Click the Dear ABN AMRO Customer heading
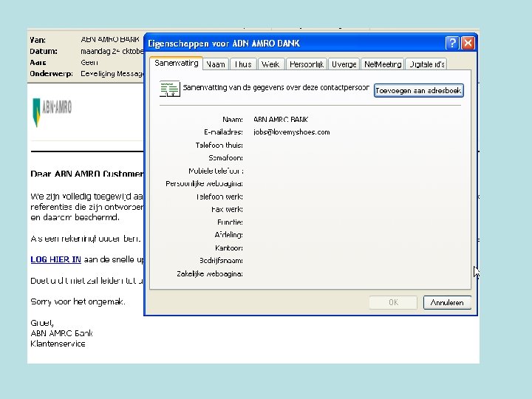Image resolution: width=532 pixels, height=399 pixels. click(87, 174)
